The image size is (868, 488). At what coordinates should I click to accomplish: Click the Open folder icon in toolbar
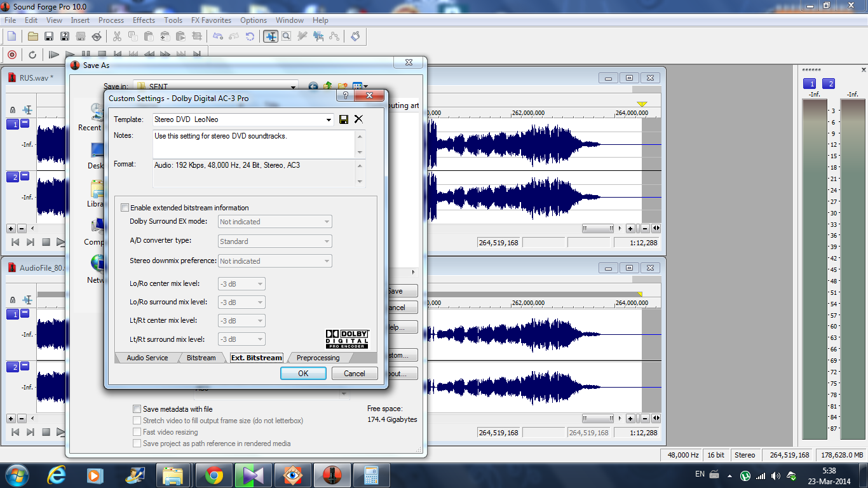[x=33, y=36]
